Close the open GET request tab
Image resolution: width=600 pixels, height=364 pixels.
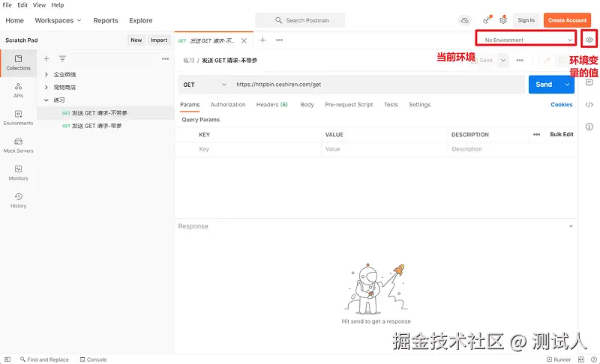244,40
